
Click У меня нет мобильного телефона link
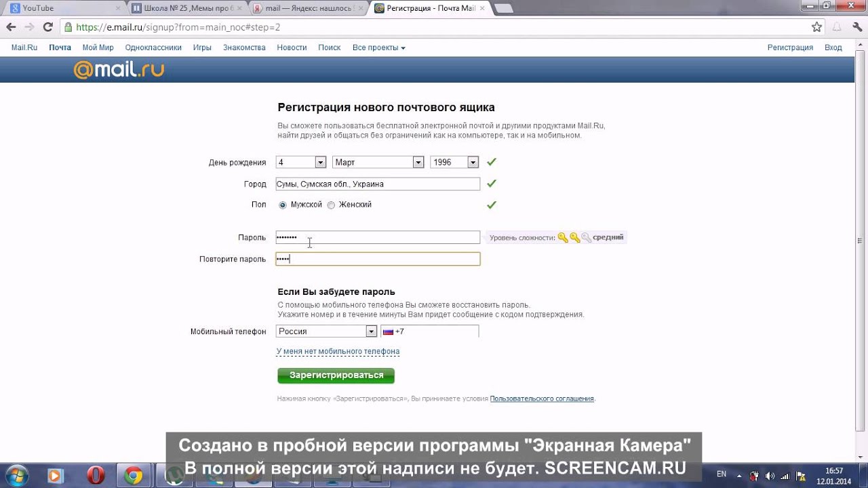(x=338, y=351)
